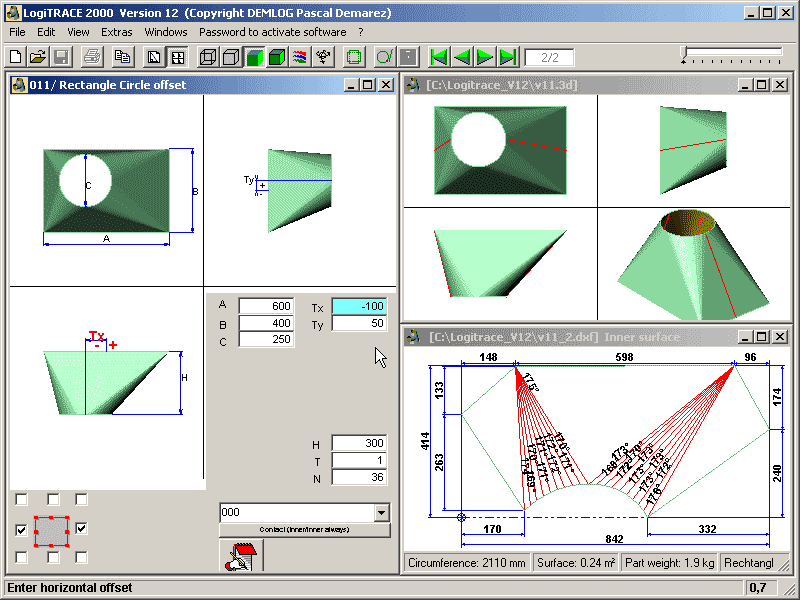Open a file using the folder icon
This screenshot has height=600, width=800.
click(x=38, y=57)
